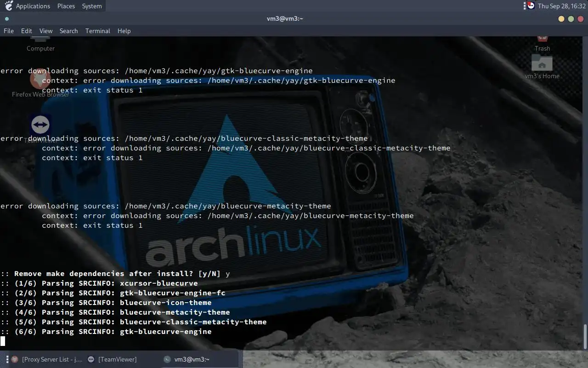
Task: Click the terminal window menu dot icon
Action: [x=7, y=19]
